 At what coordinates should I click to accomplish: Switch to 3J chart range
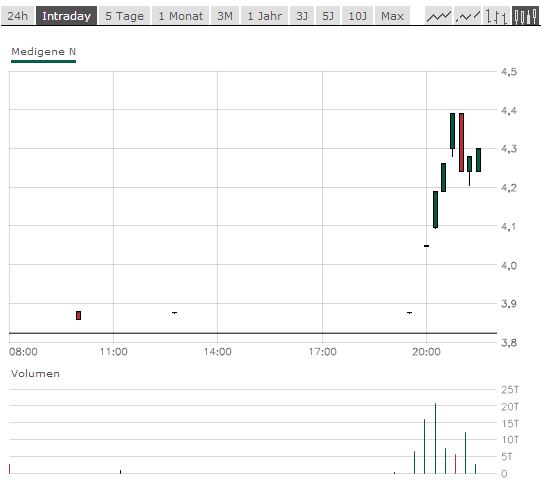pos(302,16)
